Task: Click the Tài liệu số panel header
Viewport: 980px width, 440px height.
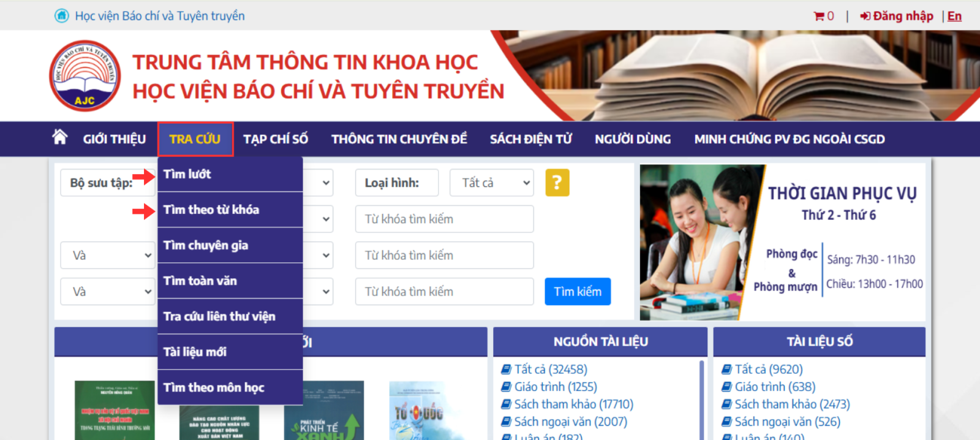Action: [x=820, y=341]
